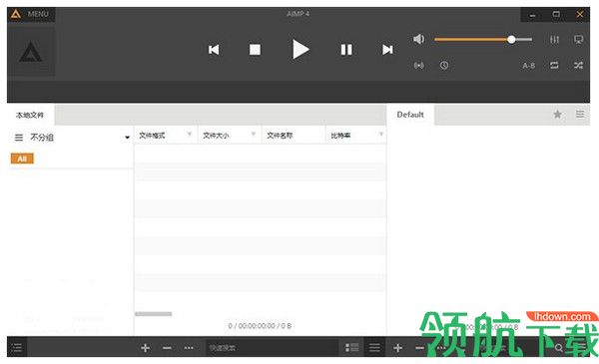
Task: Click the favorites star icon
Action: (557, 114)
